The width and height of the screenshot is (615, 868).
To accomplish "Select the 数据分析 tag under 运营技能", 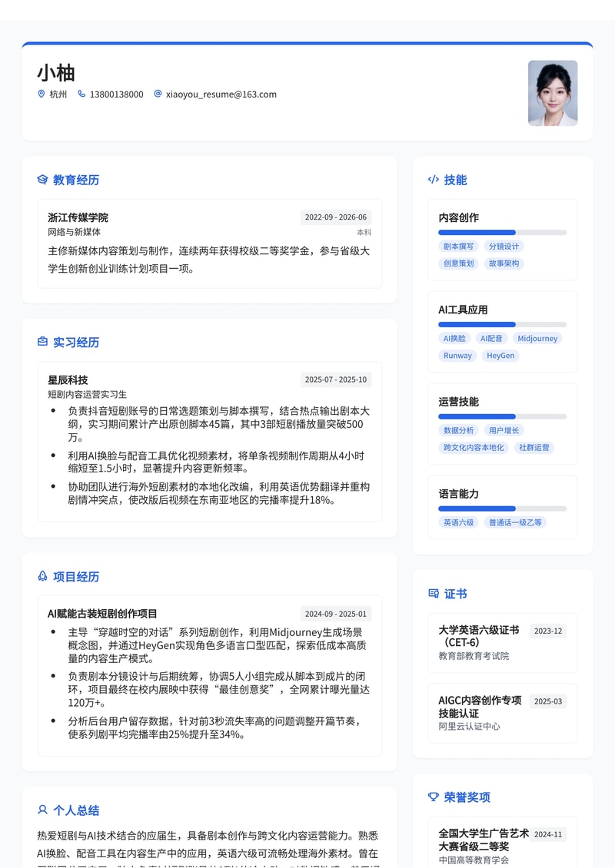I will click(457, 430).
